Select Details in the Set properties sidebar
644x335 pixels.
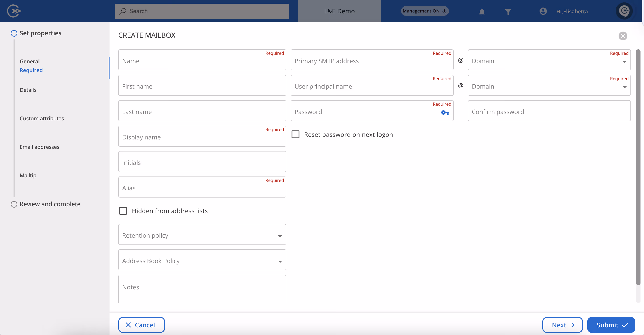(x=28, y=90)
